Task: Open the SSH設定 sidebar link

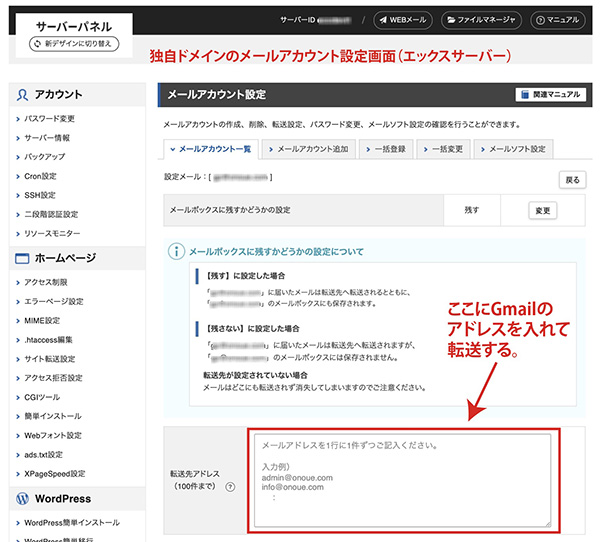Action: (40, 195)
